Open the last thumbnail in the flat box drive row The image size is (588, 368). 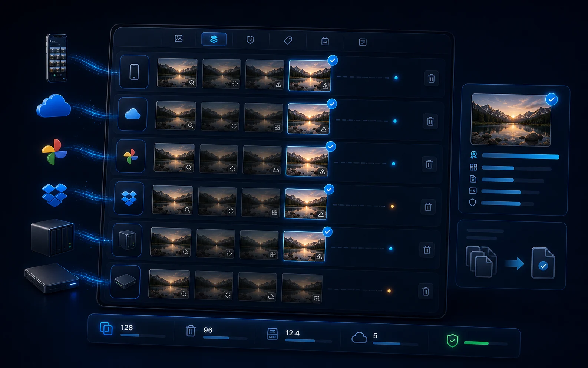pos(302,288)
